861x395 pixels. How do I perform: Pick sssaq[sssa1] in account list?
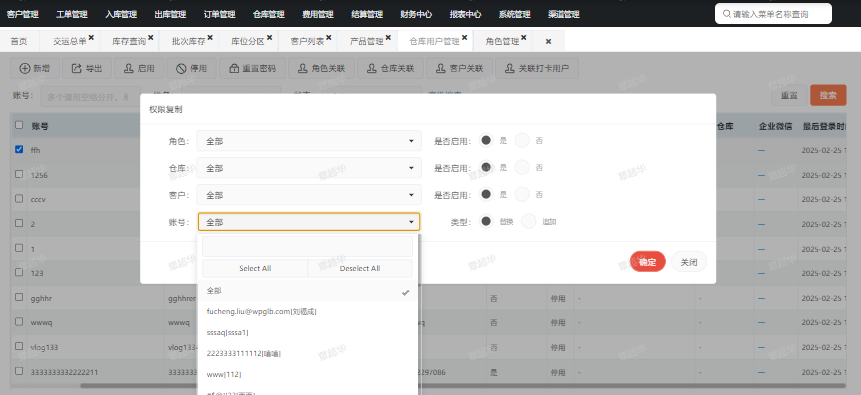pyautogui.click(x=308, y=332)
